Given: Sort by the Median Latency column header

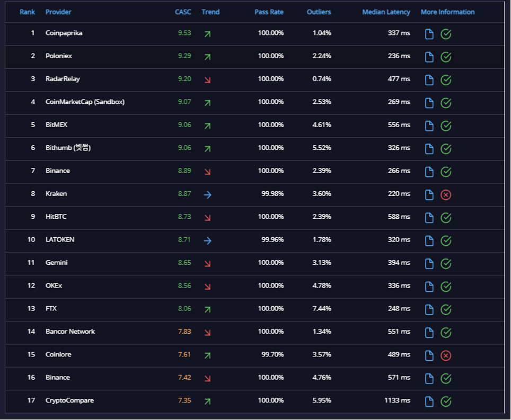Looking at the screenshot, I should pos(386,12).
